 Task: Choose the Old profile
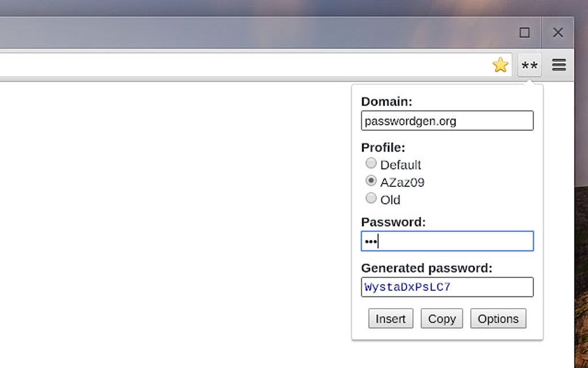coord(371,198)
